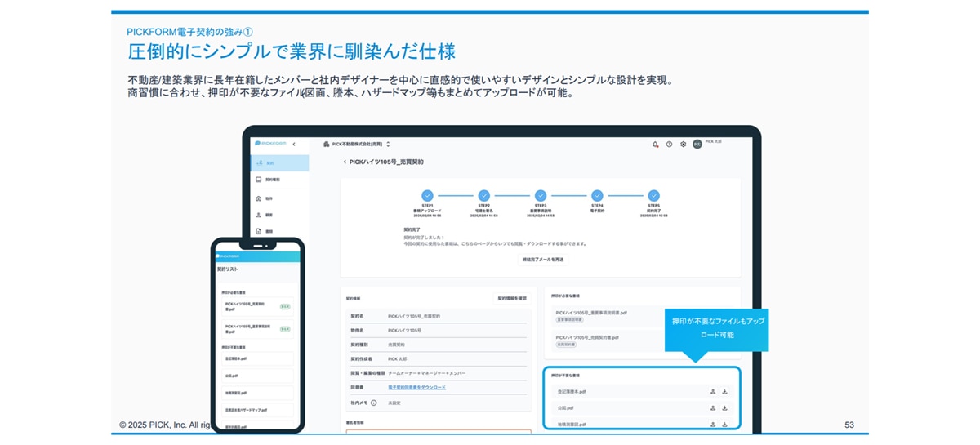Click the STEP2 check circle

coord(483,196)
